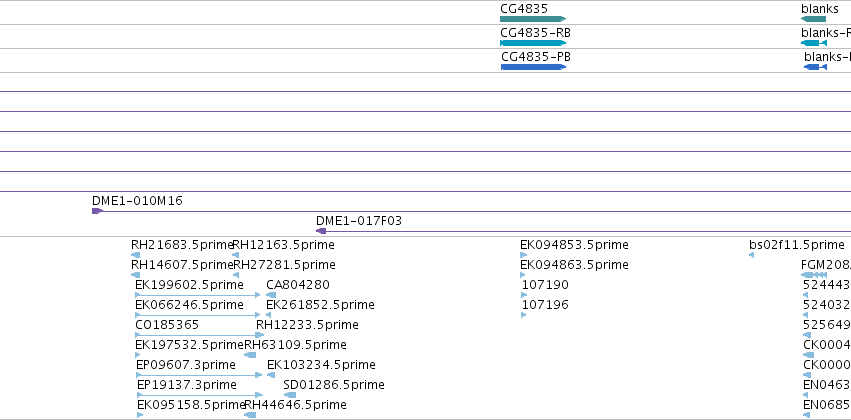The image size is (851, 420).
Task: Select the RH12163.5prime EST label
Action: [283, 245]
